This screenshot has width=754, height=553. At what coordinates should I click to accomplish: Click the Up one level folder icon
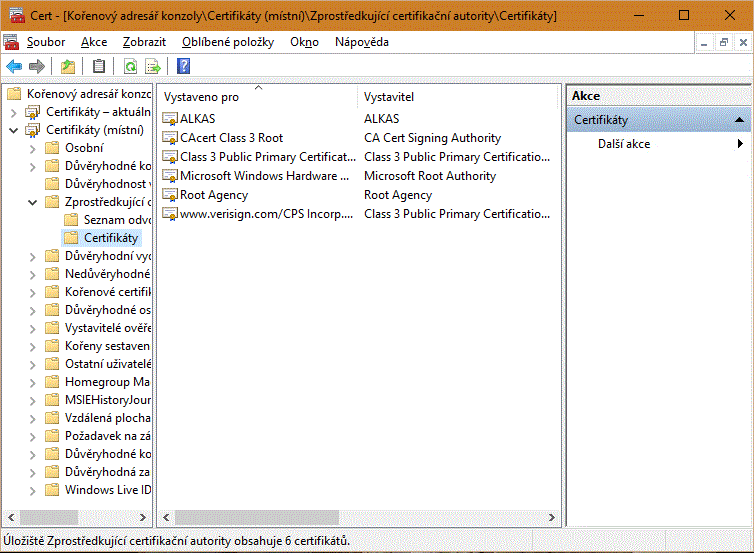pyautogui.click(x=67, y=67)
